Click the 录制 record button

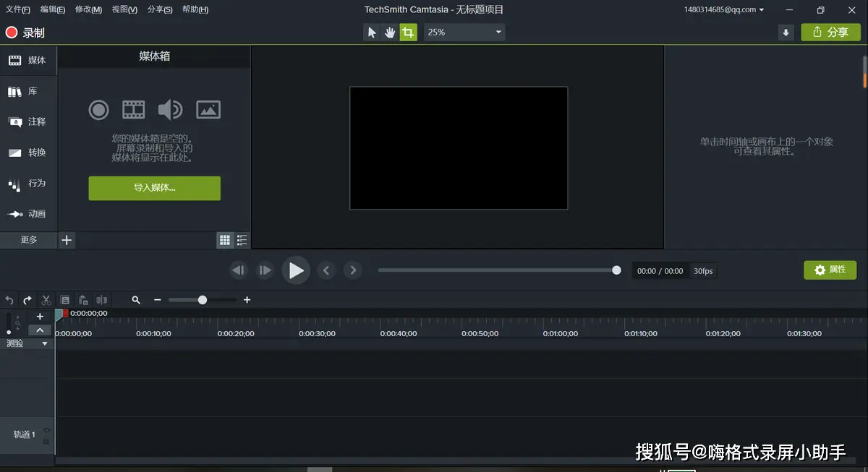pyautogui.click(x=25, y=33)
